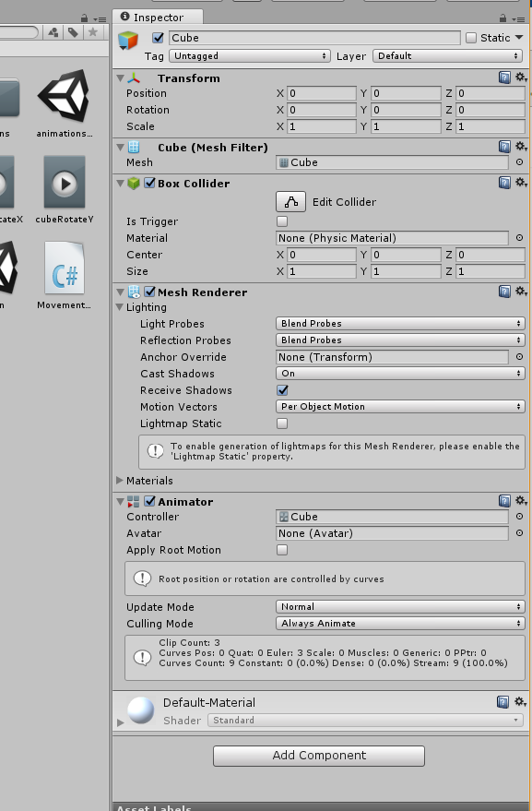Toggle the Cube active checkbox
The image size is (532, 811).
[159, 38]
